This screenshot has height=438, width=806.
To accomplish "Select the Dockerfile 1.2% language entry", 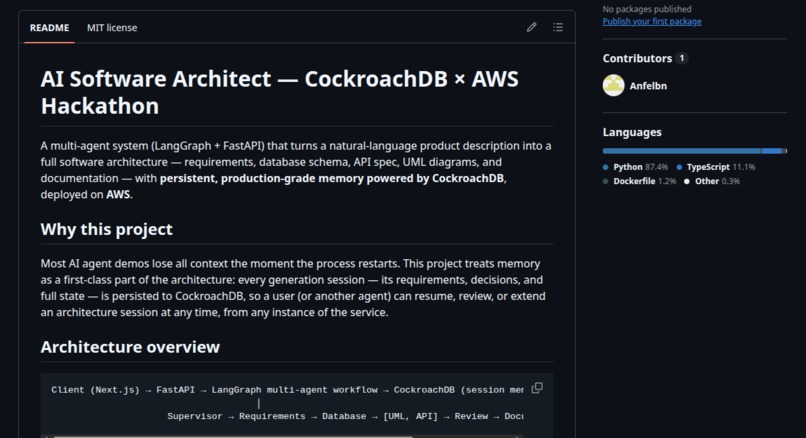I will point(639,181).
